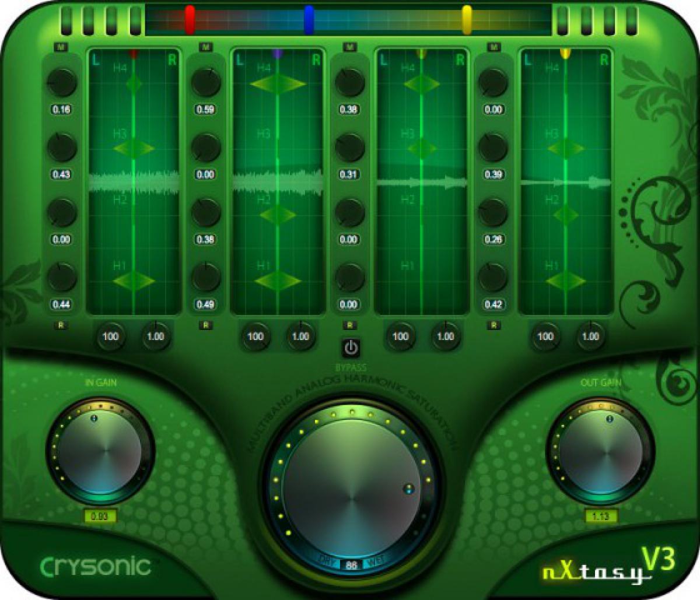Mute band 4 with its M button
Image resolution: width=700 pixels, height=600 pixels.
[494, 47]
